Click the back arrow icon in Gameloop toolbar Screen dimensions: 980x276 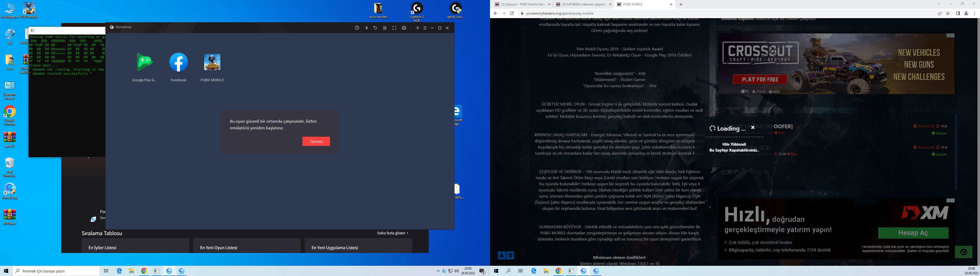(375, 28)
